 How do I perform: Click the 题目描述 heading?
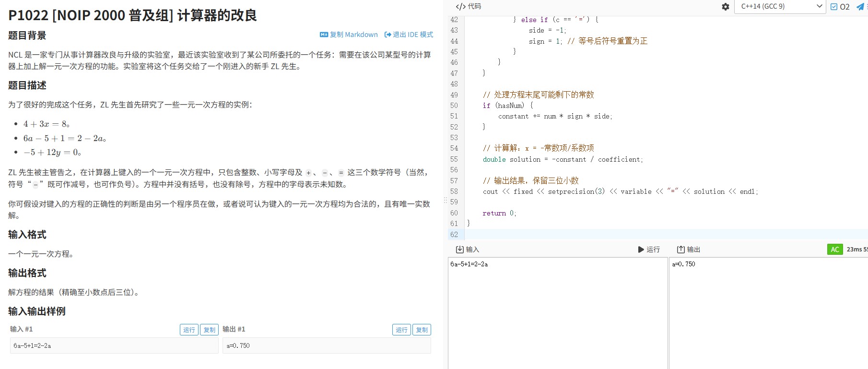[x=27, y=85]
